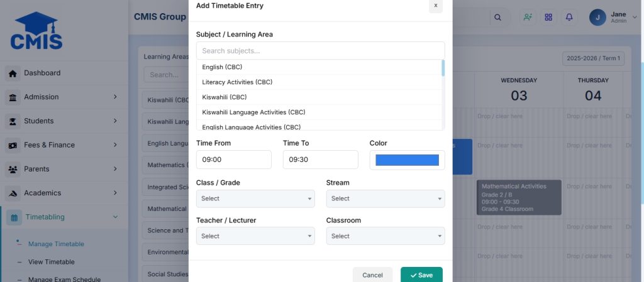
Task: Open the Jane Admin user menu arrow
Action: (x=635, y=17)
